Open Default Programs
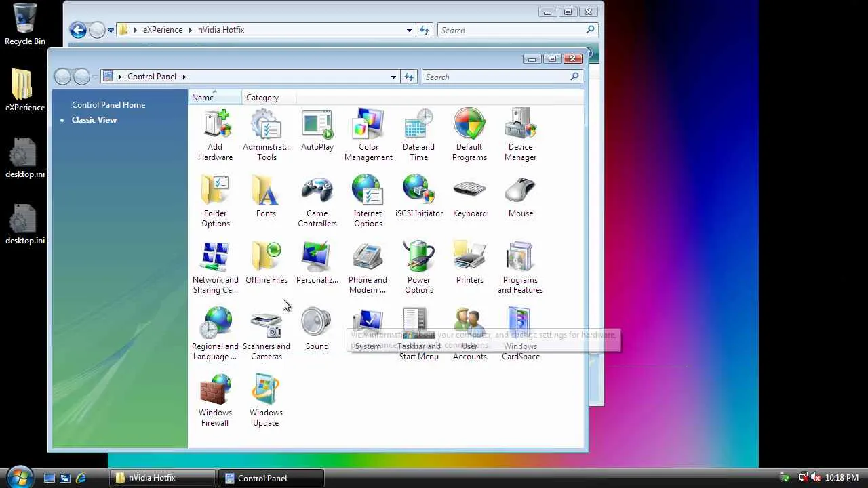Viewport: 868px width, 488px height. tap(469, 136)
